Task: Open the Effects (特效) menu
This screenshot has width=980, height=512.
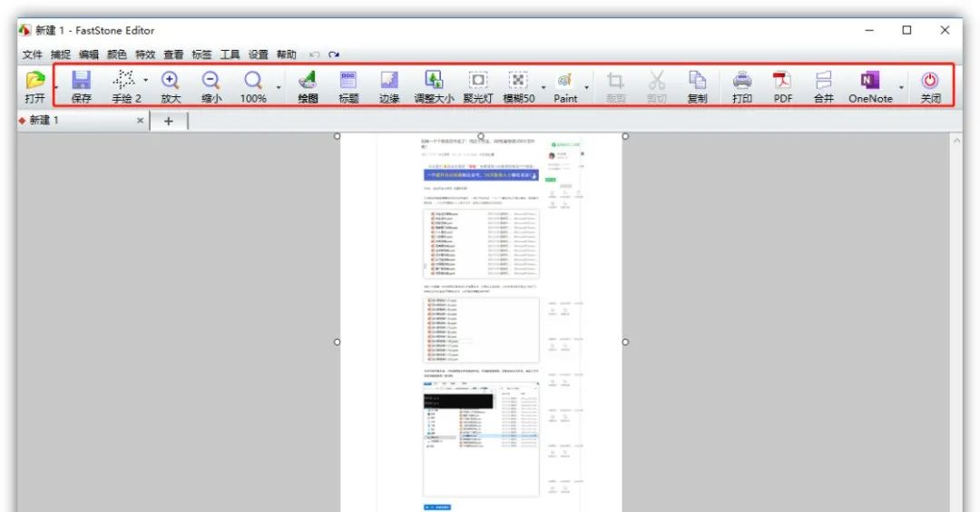Action: click(145, 55)
